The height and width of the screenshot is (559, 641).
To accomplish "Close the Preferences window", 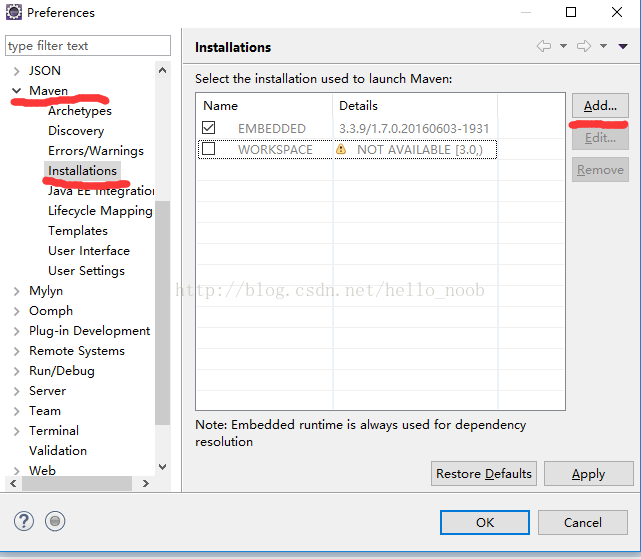I will coord(617,12).
